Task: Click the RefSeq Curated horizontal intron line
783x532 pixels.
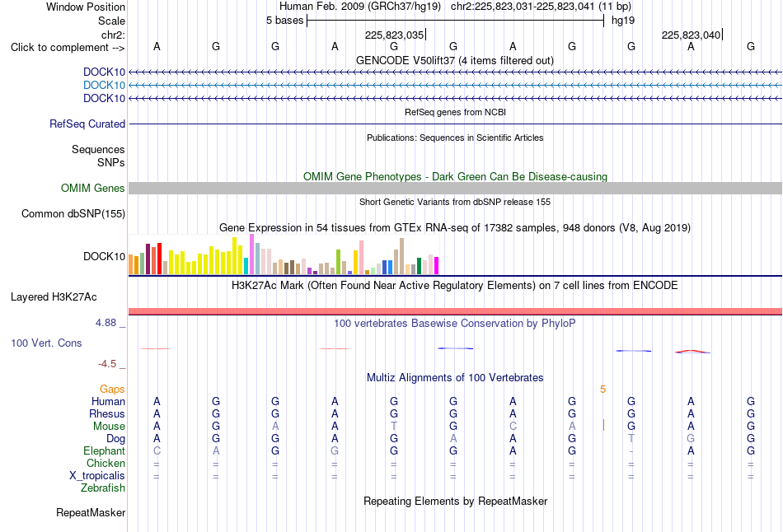Action: click(455, 124)
